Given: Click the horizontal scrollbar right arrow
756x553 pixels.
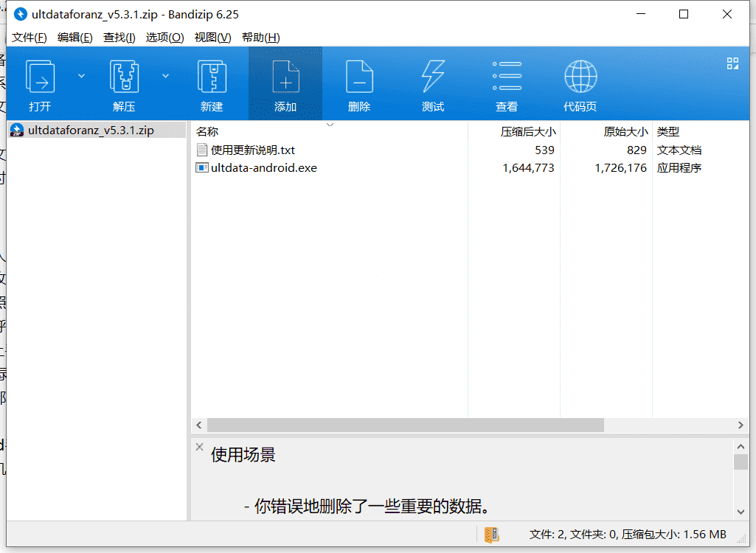Looking at the screenshot, I should pos(741,425).
